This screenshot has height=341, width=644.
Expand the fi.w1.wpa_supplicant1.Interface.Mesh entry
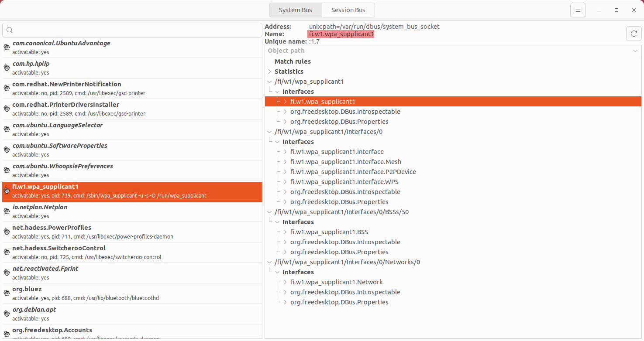(285, 162)
